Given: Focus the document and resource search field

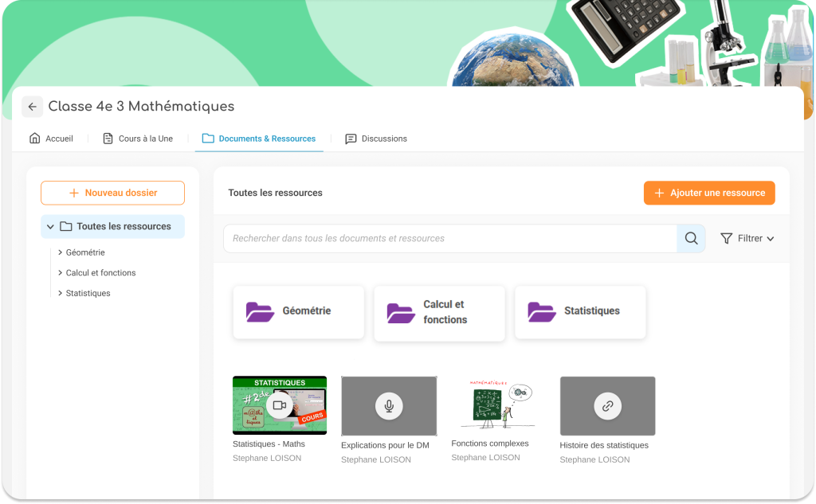Looking at the screenshot, I should (x=450, y=238).
